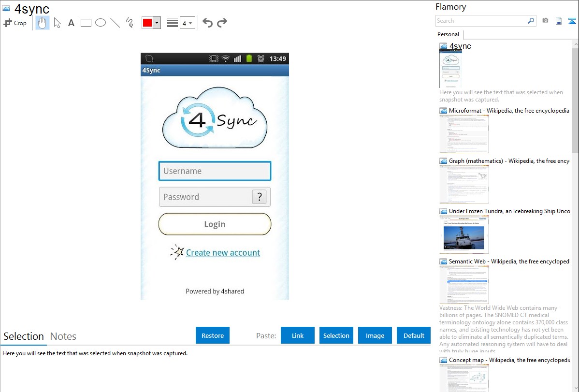Pick the rectangle drawing tool
The width and height of the screenshot is (579, 392).
(x=86, y=23)
